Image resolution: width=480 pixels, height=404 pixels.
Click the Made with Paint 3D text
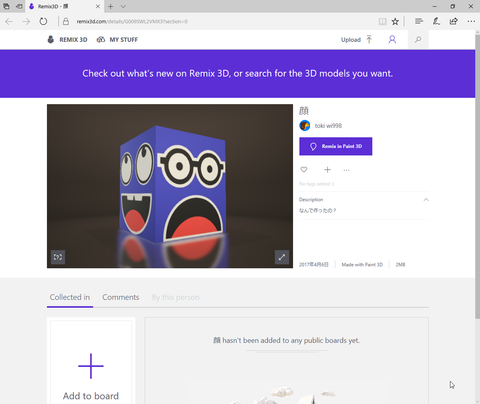[362, 265]
